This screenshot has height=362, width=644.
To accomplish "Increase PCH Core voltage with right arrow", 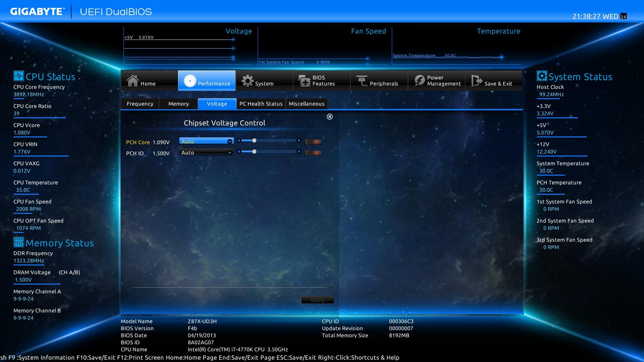I will [x=299, y=140].
